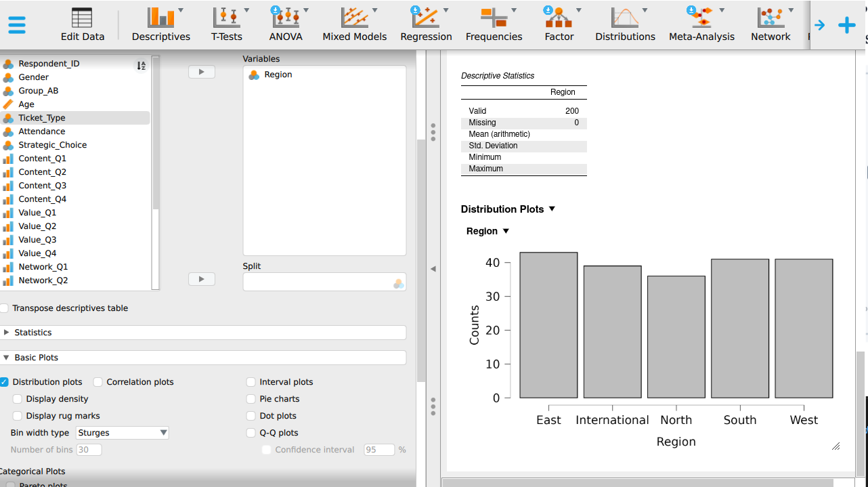Move selected variable into Variables box
868x487 pixels.
[202, 72]
